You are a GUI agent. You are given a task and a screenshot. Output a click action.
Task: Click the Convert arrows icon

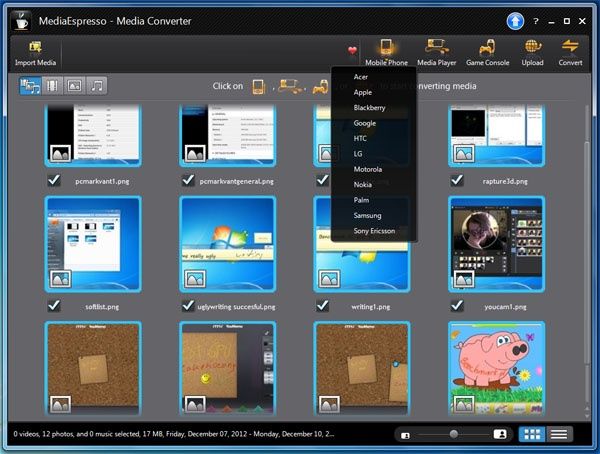click(570, 47)
